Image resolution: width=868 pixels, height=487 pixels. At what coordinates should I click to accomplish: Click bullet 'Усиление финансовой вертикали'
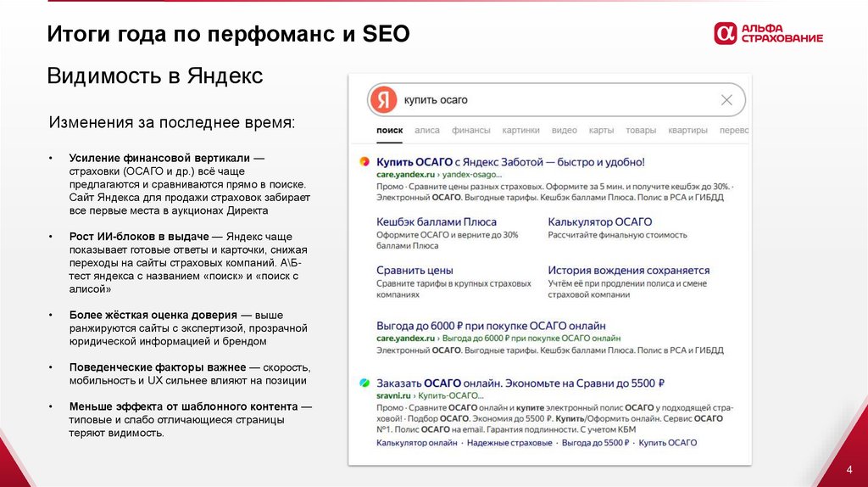(159, 158)
